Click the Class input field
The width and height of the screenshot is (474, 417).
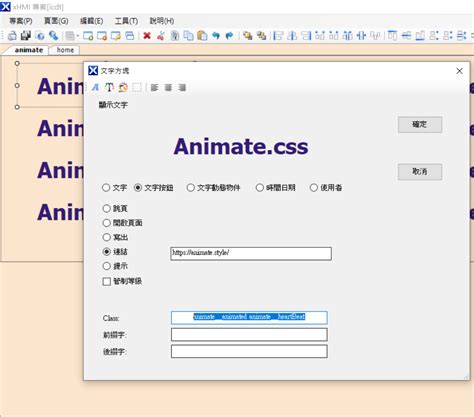249,317
